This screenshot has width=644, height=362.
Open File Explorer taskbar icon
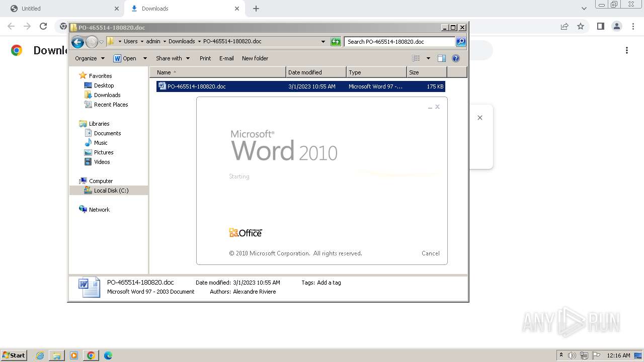tap(57, 355)
